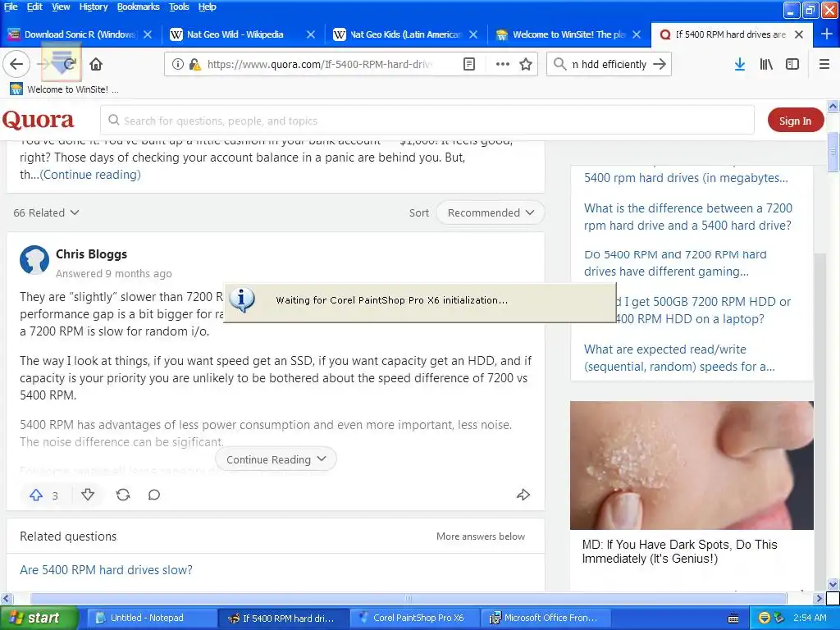Open page actions three-dot menu
The width and height of the screenshot is (840, 630).
click(x=503, y=64)
